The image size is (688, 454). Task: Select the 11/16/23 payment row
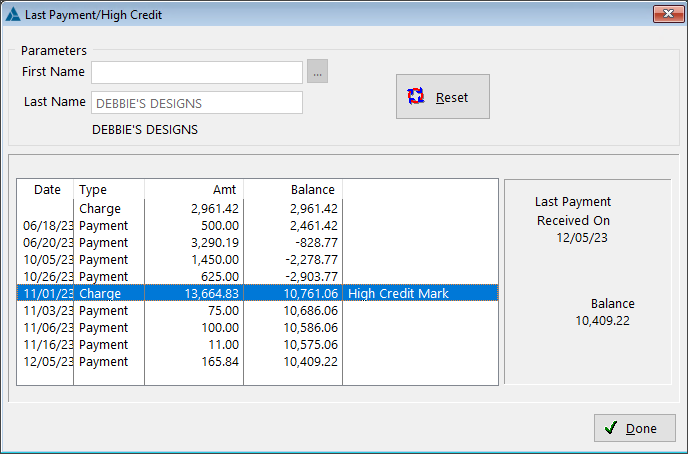pyautogui.click(x=257, y=345)
